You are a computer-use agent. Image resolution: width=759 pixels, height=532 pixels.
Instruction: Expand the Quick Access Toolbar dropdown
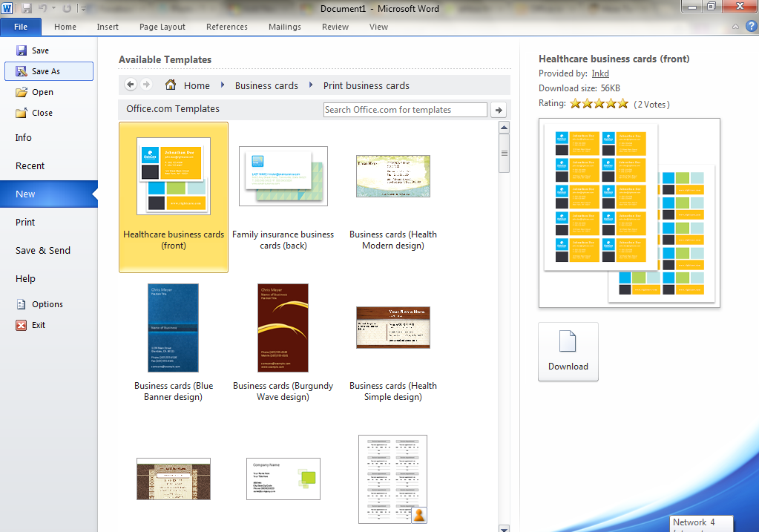83,9
